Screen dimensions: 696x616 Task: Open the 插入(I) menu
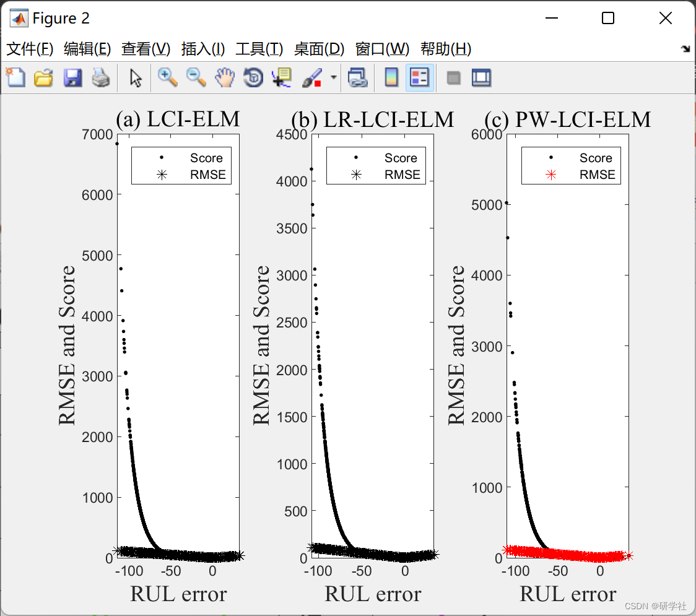[x=202, y=49]
